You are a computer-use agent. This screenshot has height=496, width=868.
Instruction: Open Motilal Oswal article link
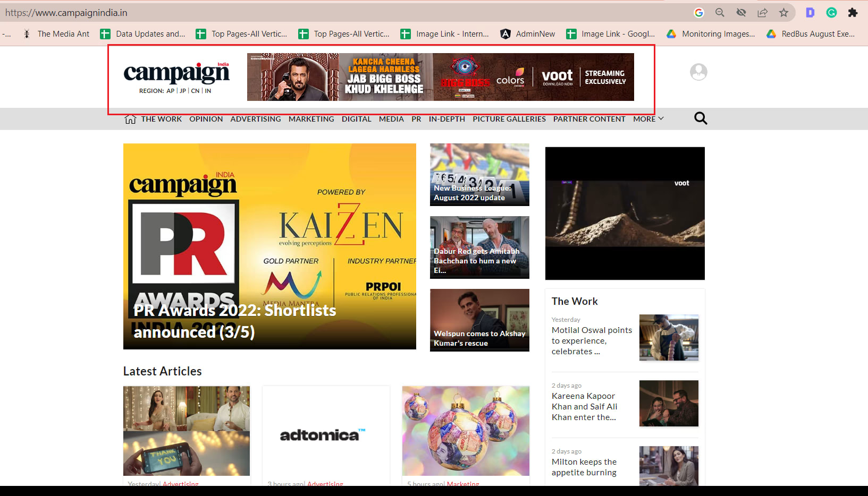pyautogui.click(x=592, y=340)
